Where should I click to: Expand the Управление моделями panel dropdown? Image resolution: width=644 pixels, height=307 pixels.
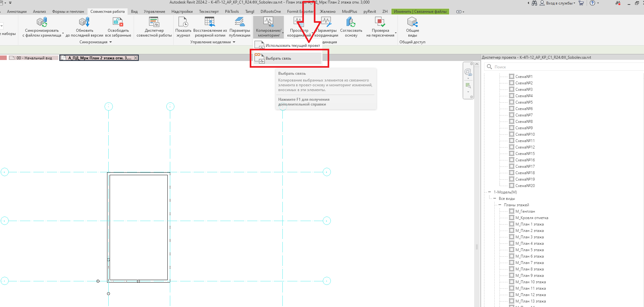click(234, 42)
